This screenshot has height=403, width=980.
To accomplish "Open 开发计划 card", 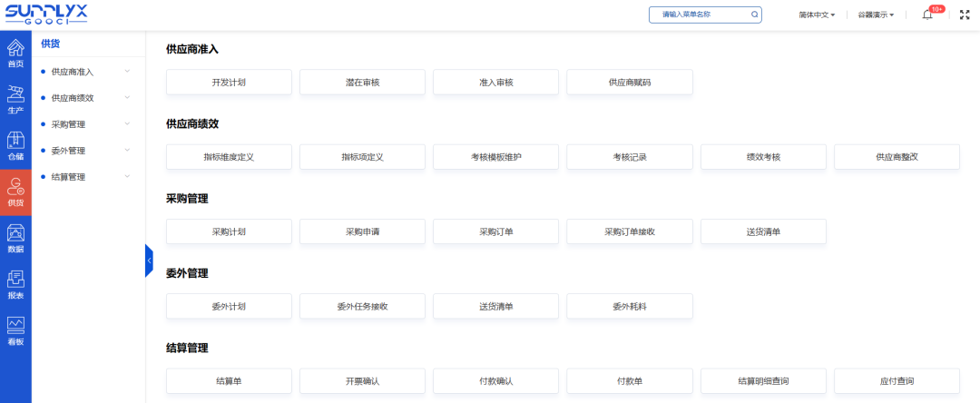I will coord(229,82).
